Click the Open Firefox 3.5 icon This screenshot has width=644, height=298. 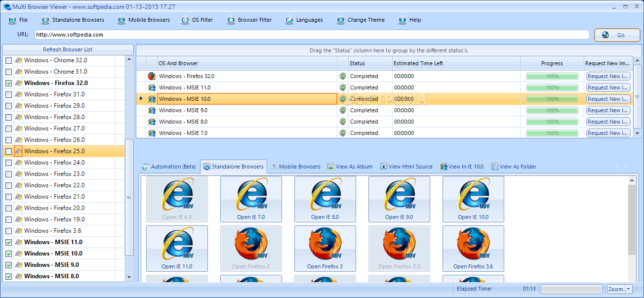(399, 249)
